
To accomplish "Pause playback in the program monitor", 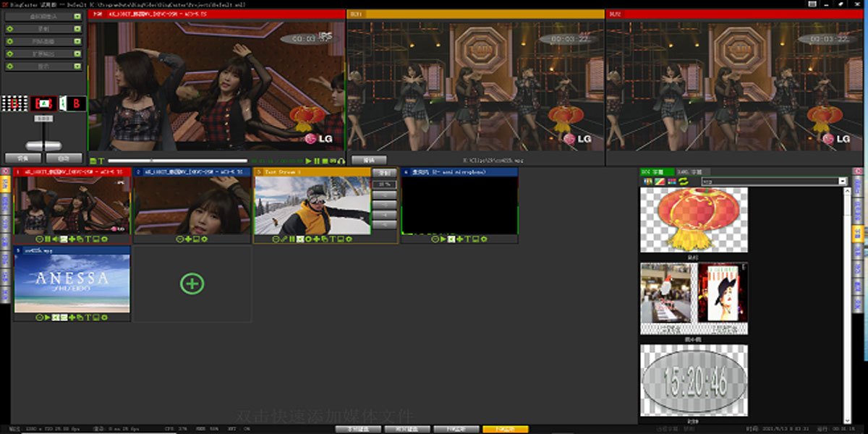I will click(x=317, y=161).
